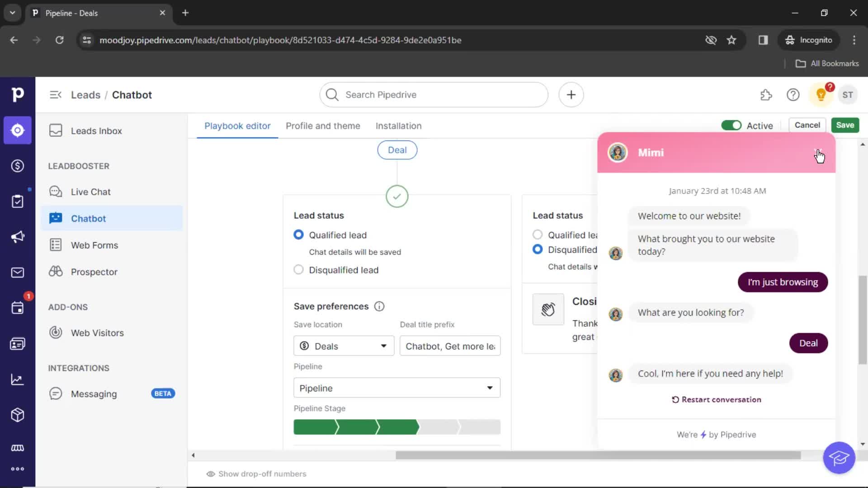The image size is (868, 488).
Task: Click the horizontal scrollbar thumb
Action: click(598, 455)
